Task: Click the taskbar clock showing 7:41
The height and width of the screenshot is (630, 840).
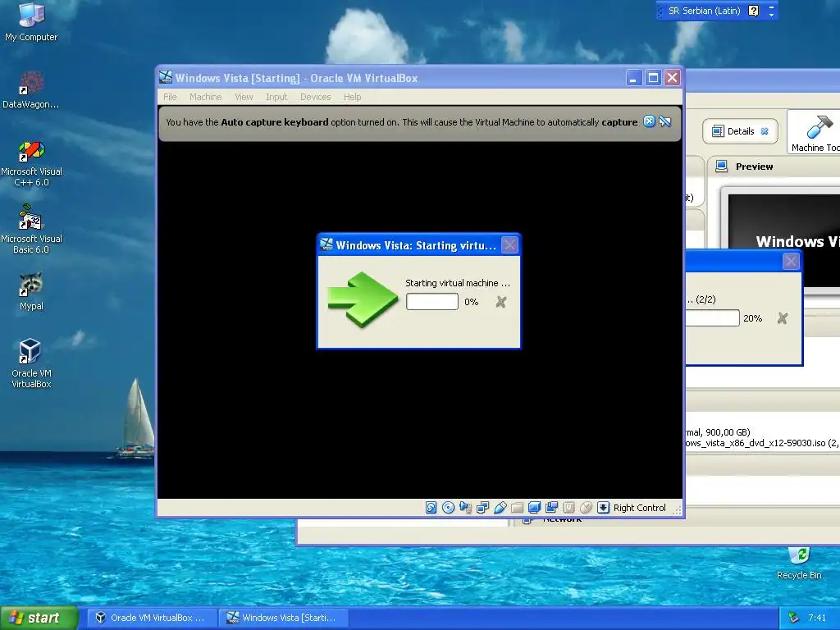Action: tap(817, 618)
